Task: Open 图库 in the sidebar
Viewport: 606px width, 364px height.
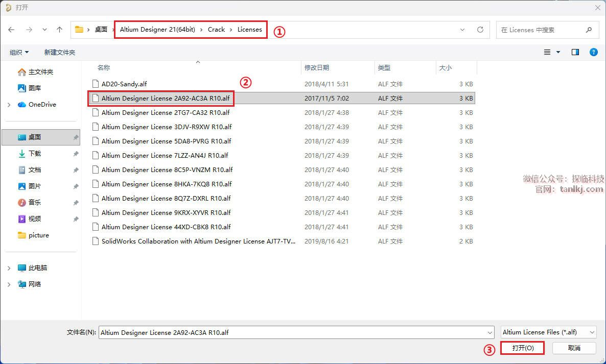Action: (x=29, y=88)
